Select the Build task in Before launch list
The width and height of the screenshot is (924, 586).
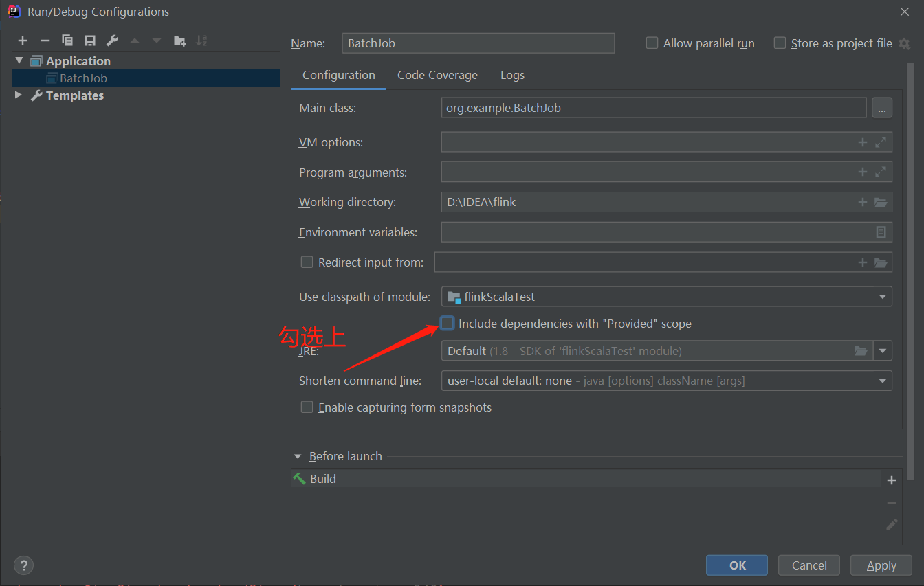(x=586, y=479)
